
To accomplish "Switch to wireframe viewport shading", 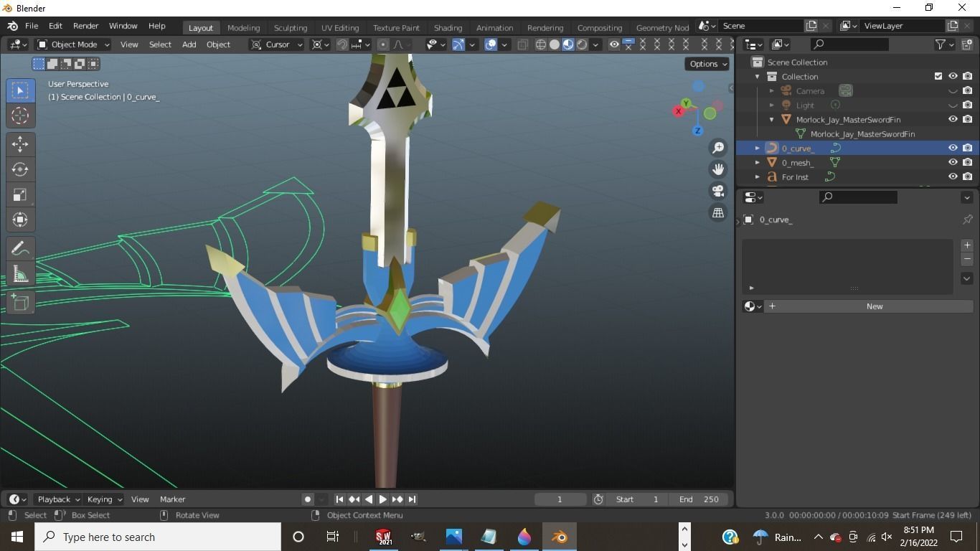I will pyautogui.click(x=541, y=44).
